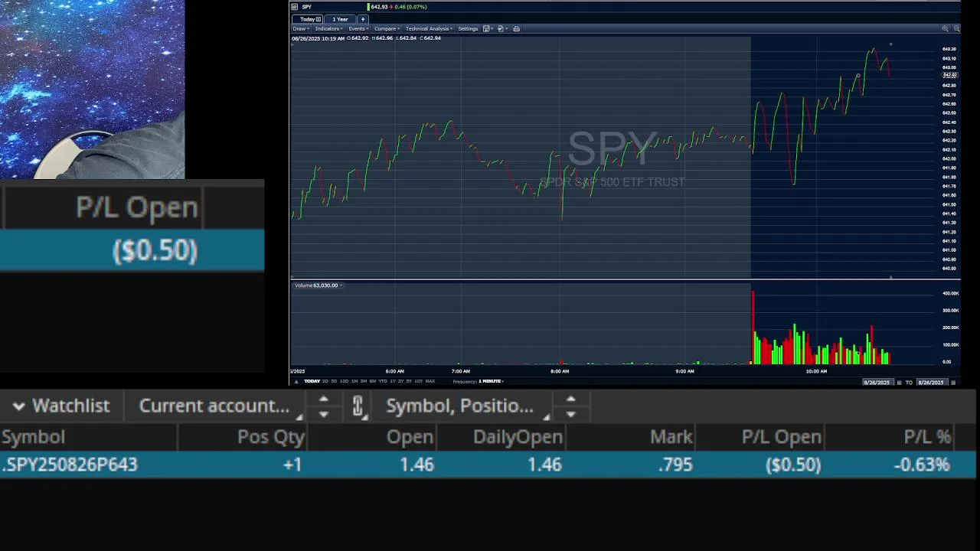
Task: Click the webcam thumbnail overlay
Action: [92, 89]
